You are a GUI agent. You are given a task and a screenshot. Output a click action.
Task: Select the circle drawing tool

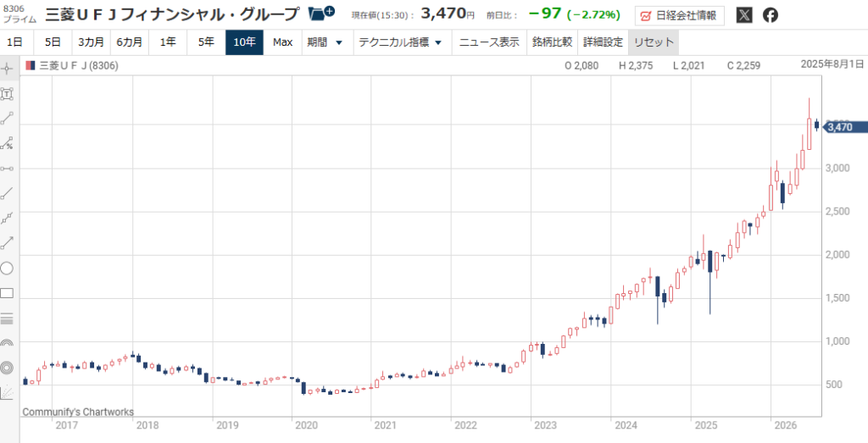tap(7, 269)
